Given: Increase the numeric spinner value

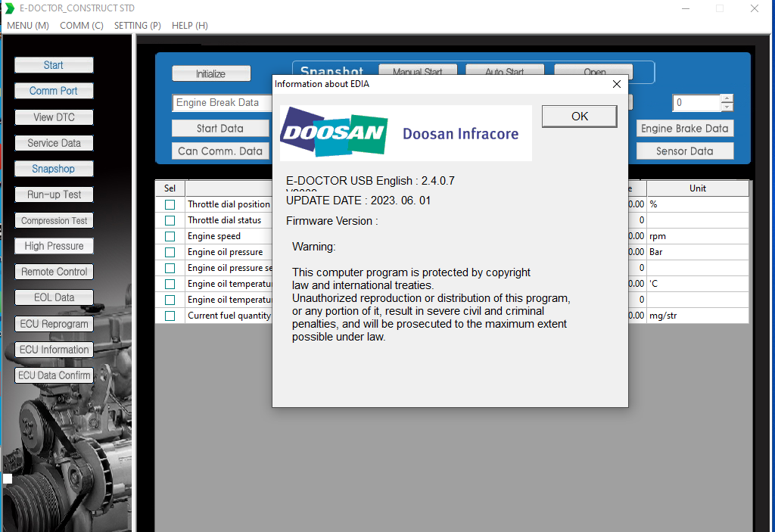Looking at the screenshot, I should pos(727,98).
